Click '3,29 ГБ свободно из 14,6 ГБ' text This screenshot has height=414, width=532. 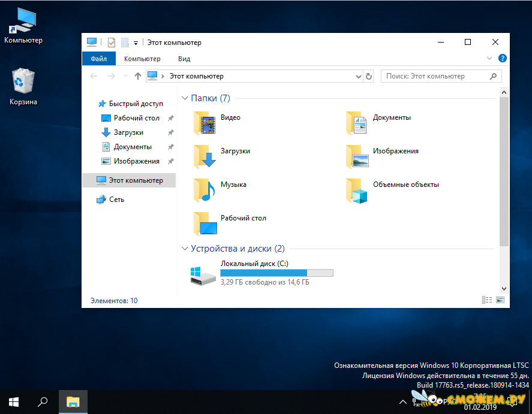265,282
